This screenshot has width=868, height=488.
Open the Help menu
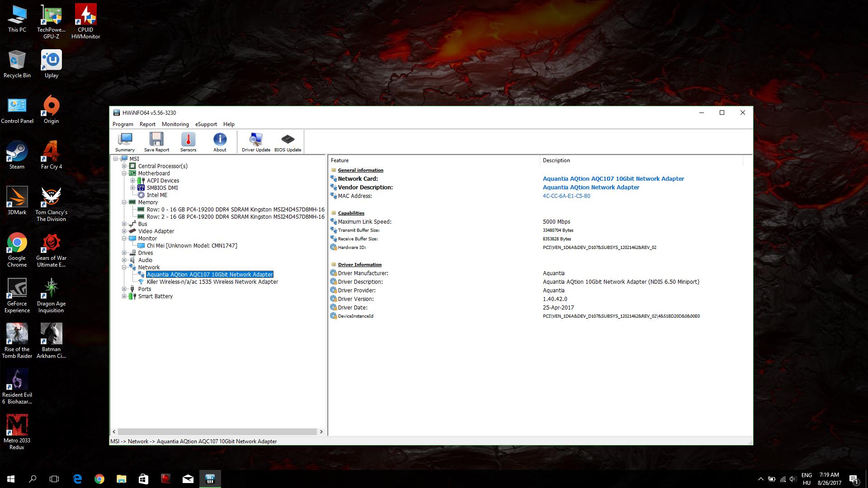click(229, 124)
